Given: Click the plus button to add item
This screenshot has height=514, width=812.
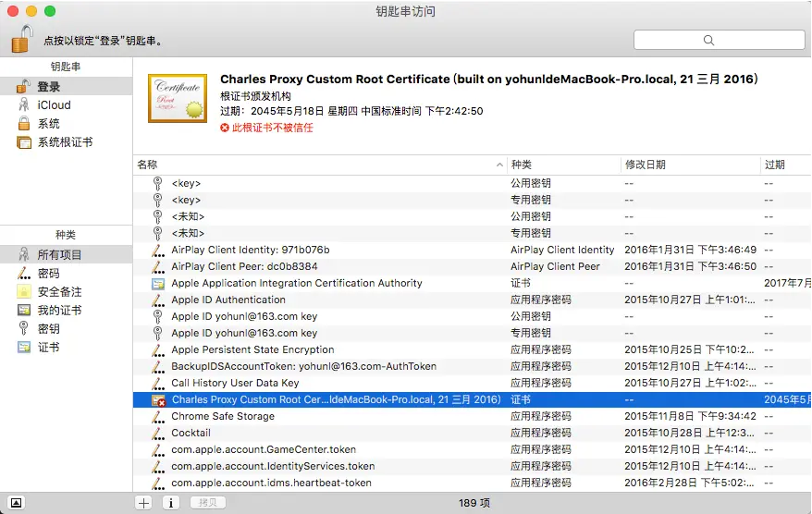Looking at the screenshot, I should point(144,503).
